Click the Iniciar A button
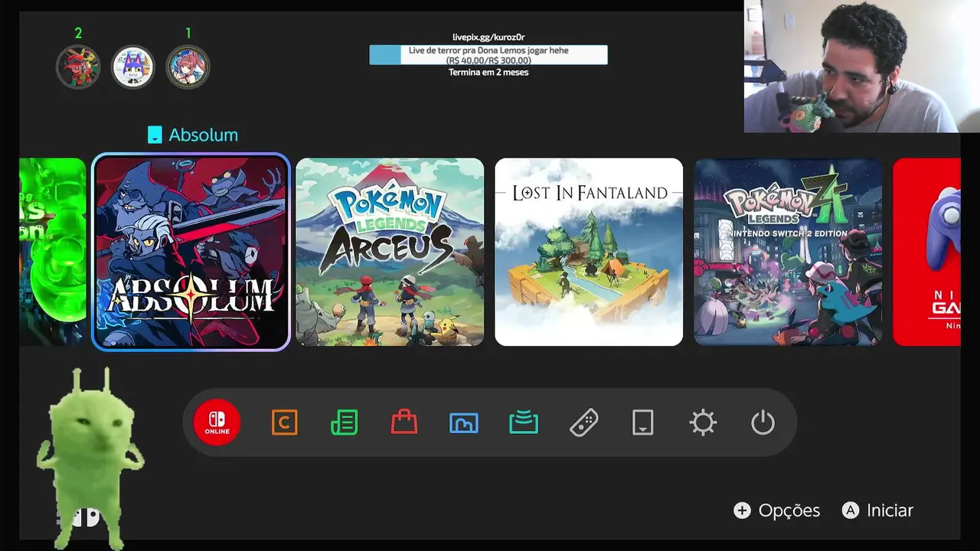 tap(877, 510)
